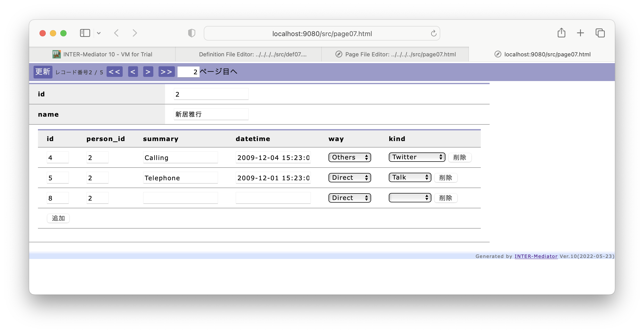The height and width of the screenshot is (333, 644).
Task: Toggle the Safari sidebar icon
Action: point(85,33)
